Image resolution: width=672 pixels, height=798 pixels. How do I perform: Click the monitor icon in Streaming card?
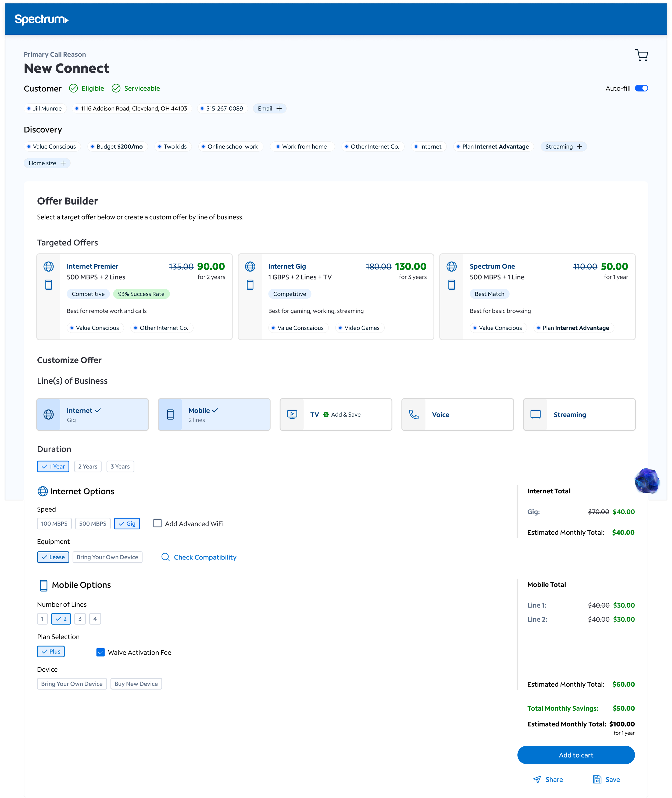click(x=536, y=414)
